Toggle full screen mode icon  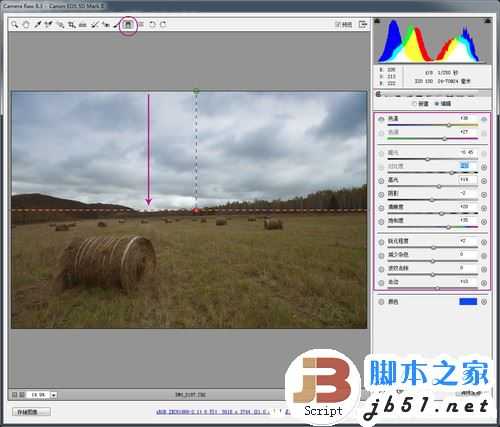[363, 24]
